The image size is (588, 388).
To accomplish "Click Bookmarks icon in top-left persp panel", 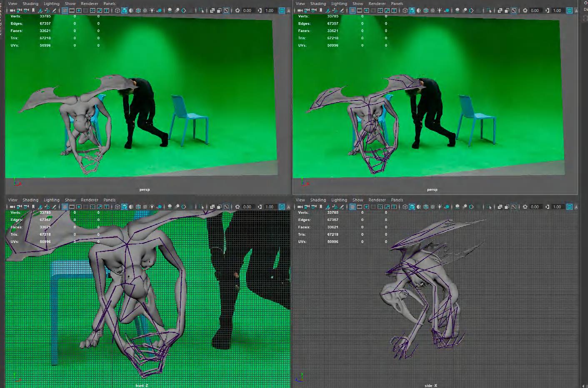I will [x=33, y=10].
